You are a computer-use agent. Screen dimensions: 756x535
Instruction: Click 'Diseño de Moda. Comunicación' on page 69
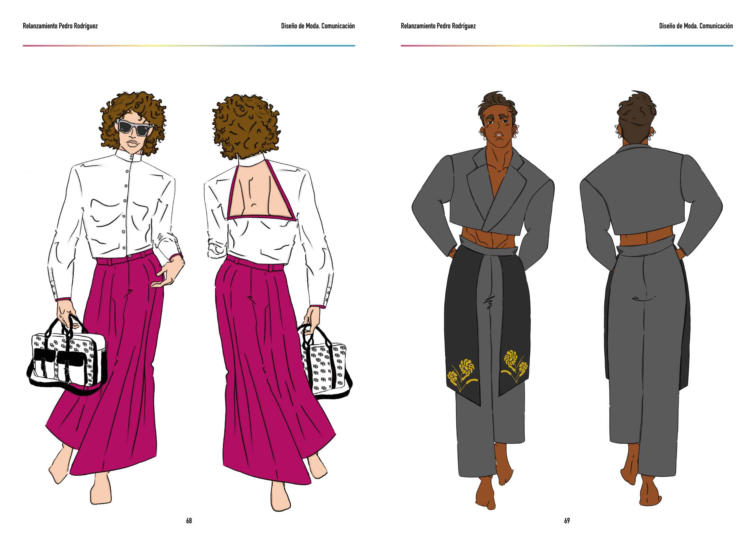pyautogui.click(x=696, y=26)
